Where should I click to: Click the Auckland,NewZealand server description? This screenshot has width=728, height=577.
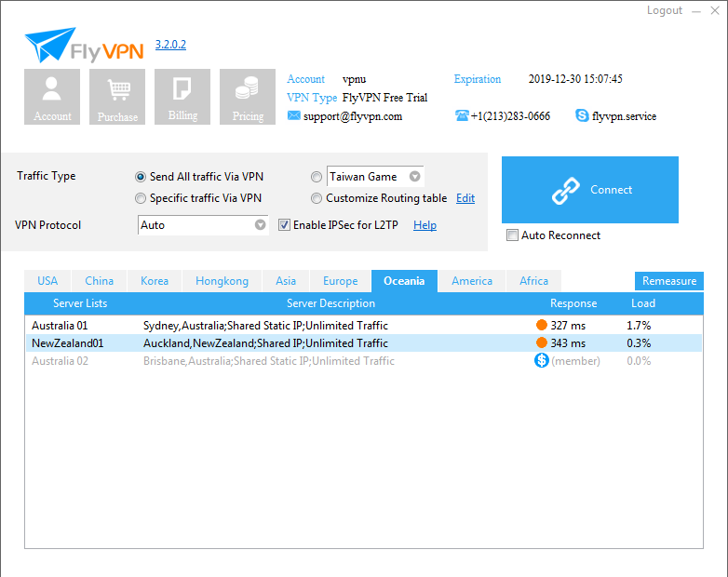click(x=265, y=343)
